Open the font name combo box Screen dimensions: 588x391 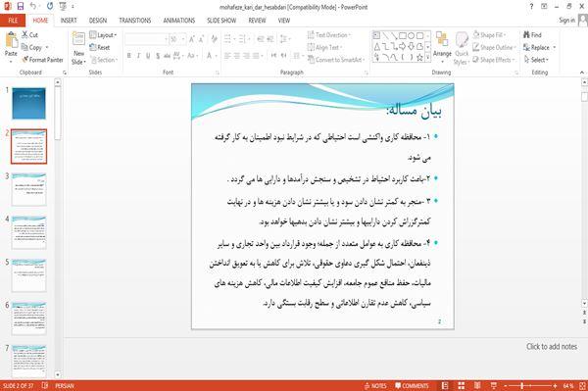(x=146, y=39)
